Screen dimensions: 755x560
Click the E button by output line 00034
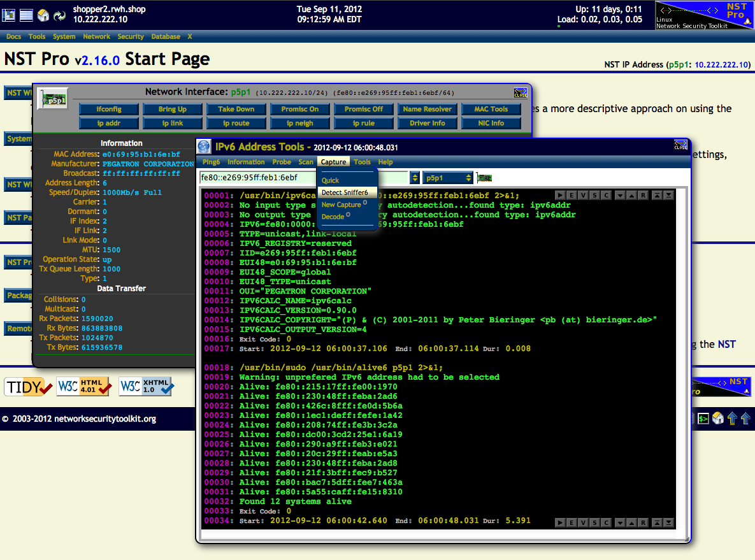tap(572, 522)
